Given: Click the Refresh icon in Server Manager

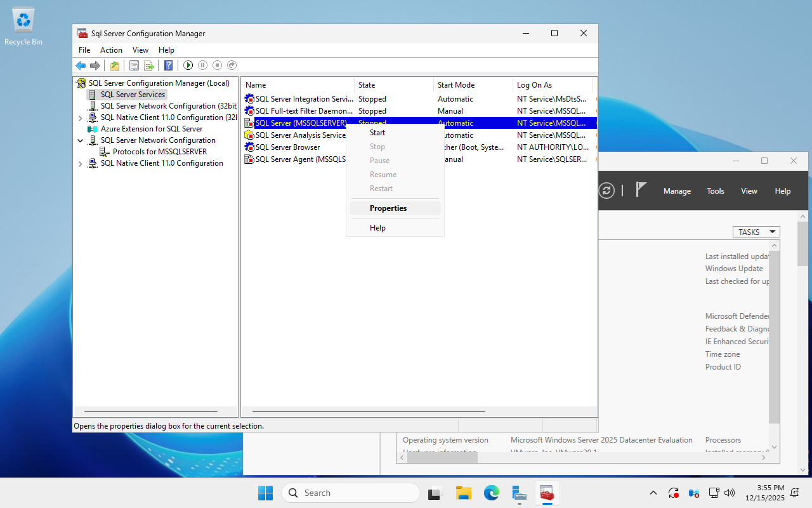Looking at the screenshot, I should click(607, 189).
